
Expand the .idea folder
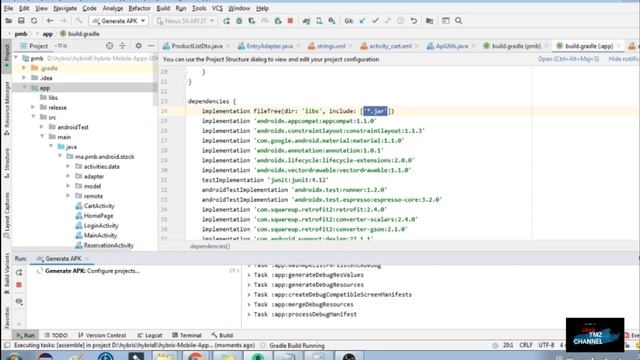coord(24,78)
